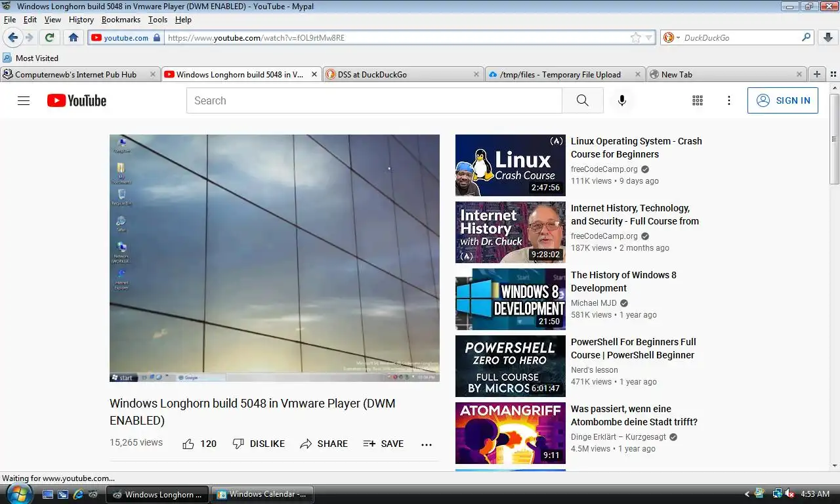Open the Michael MJD channel name

594,303
